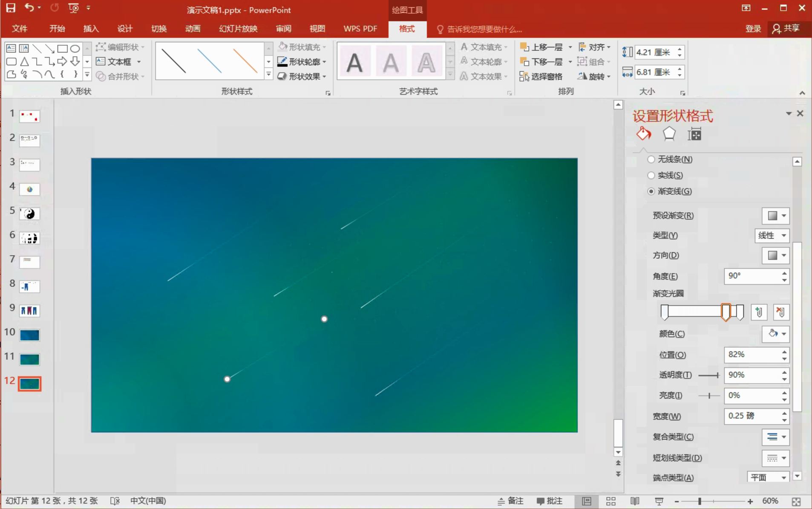Click the Text Box (文本框) button

[114, 62]
